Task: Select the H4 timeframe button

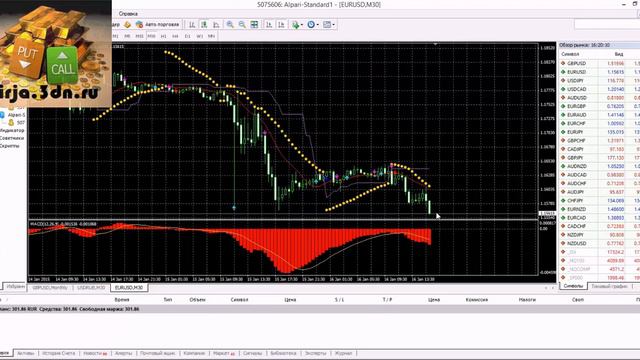Action: pyautogui.click(x=175, y=36)
